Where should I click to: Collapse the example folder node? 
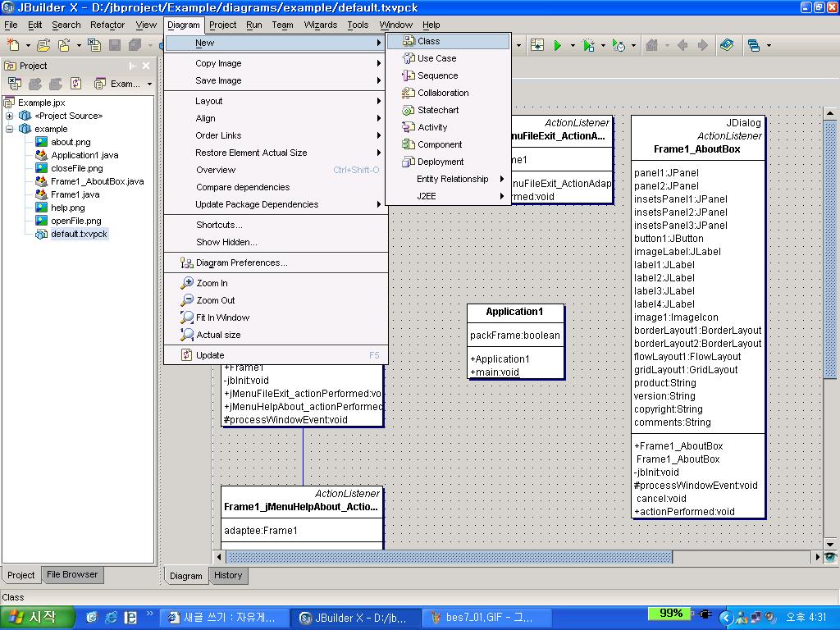click(10, 129)
